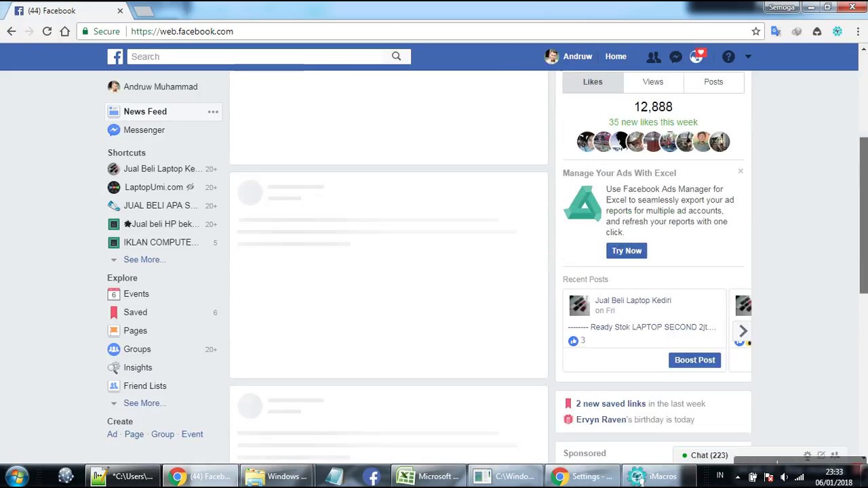This screenshot has height=488, width=868.
Task: Go to Home in top bar
Action: point(616,57)
